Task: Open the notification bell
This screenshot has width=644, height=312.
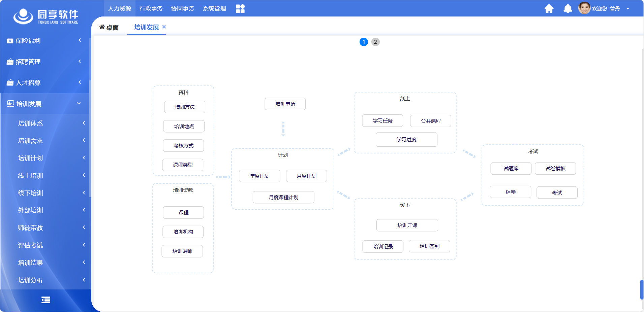Action: 568,9
